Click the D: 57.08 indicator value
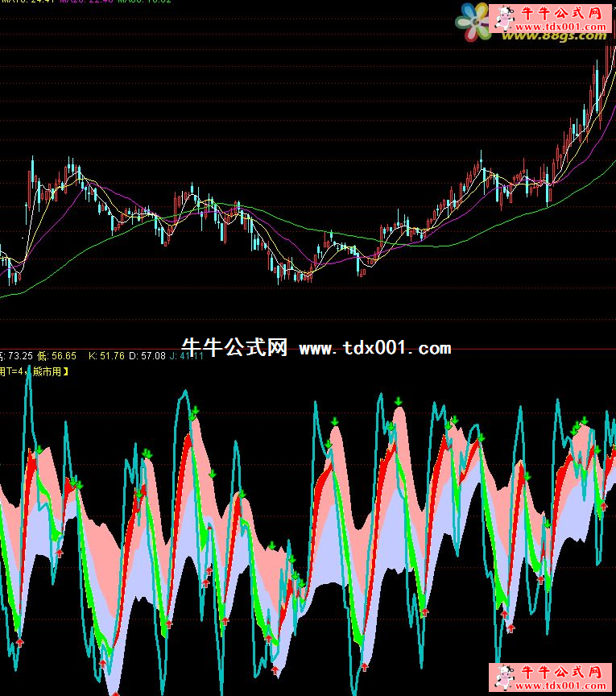This screenshot has width=616, height=696. click(147, 355)
